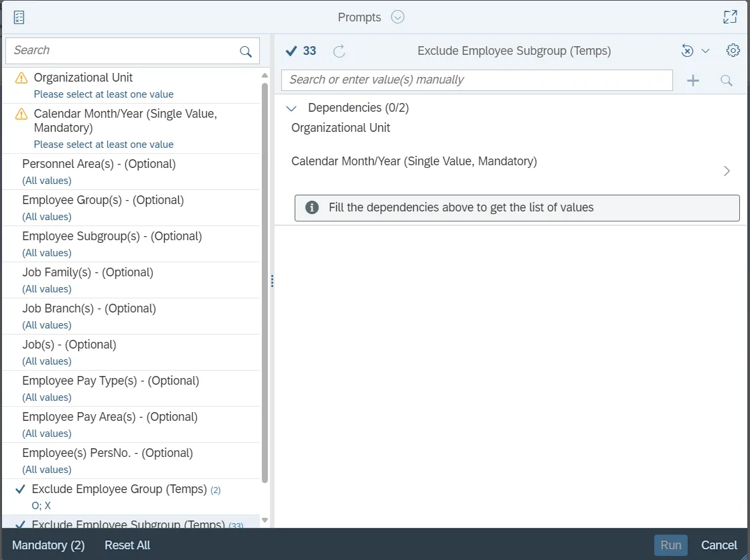The image size is (750, 560).
Task: Click the enter value(s) manually field
Action: [x=477, y=80]
